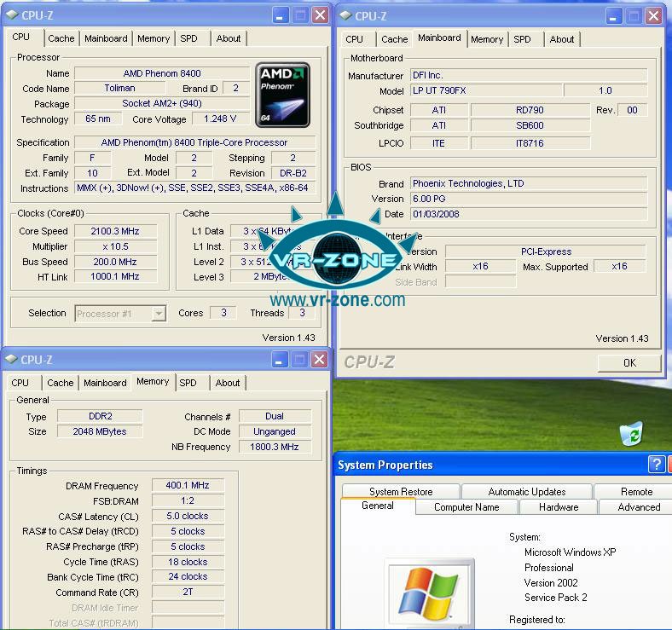Select Mainboard tab in top-right CPU-Z window
The image size is (672, 630).
point(439,38)
